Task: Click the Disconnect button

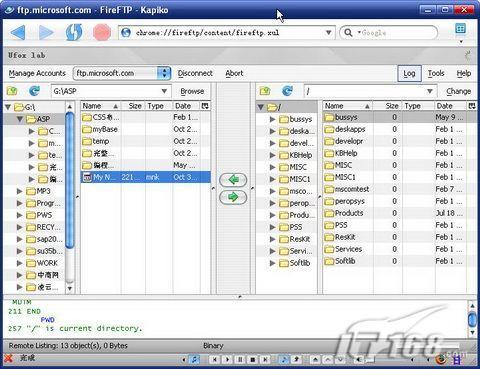Action: [195, 73]
